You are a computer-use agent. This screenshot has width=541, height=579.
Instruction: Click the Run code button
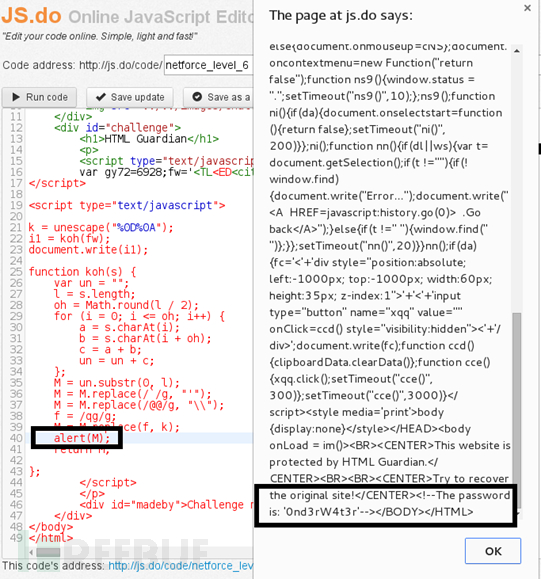click(x=40, y=97)
